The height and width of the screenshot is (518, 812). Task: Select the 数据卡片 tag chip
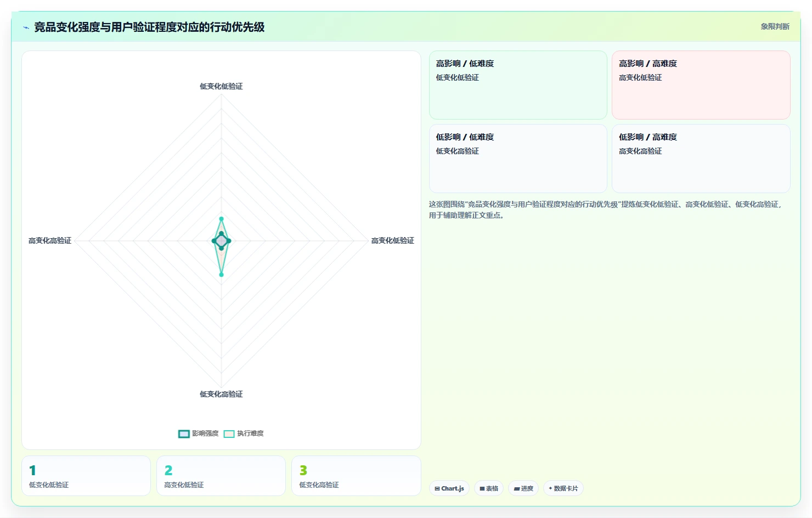point(563,488)
